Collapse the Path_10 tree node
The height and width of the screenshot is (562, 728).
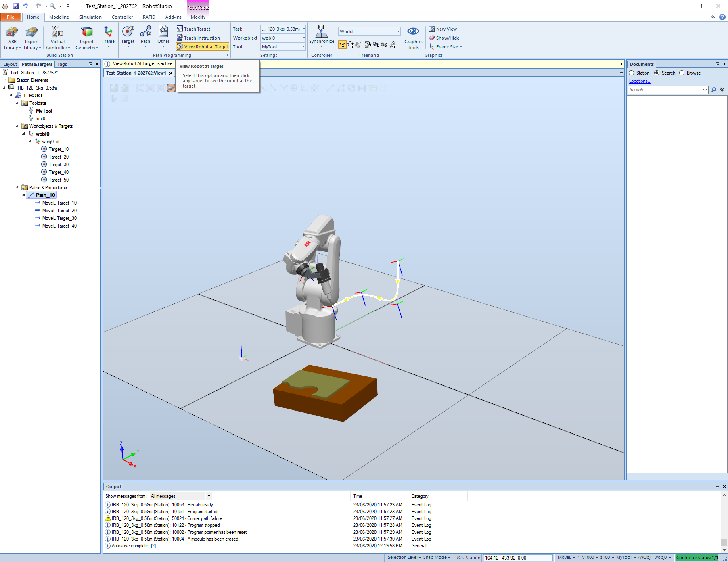(x=23, y=195)
